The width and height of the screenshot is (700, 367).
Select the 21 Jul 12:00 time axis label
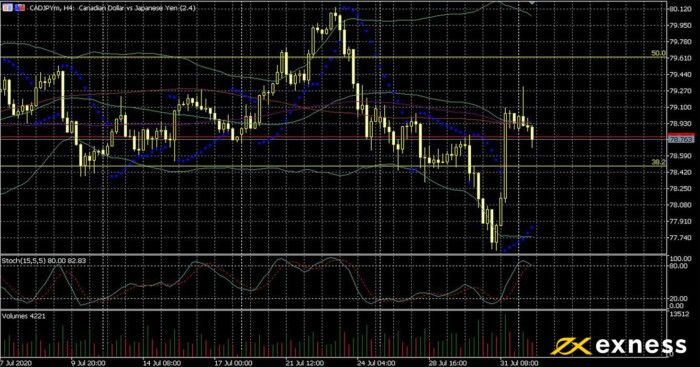pos(304,363)
